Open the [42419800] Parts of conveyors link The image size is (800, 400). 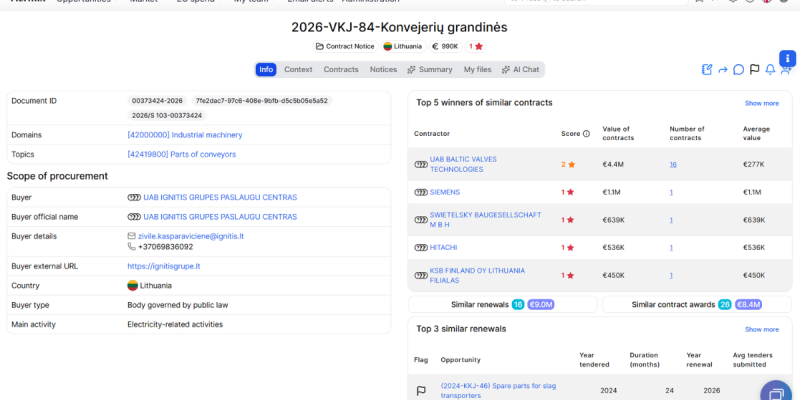(x=182, y=154)
